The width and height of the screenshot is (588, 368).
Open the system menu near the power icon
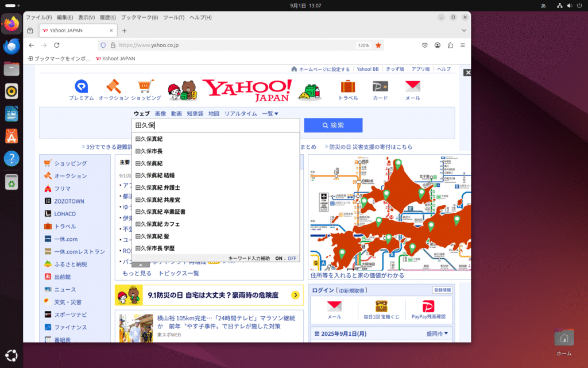[569, 6]
